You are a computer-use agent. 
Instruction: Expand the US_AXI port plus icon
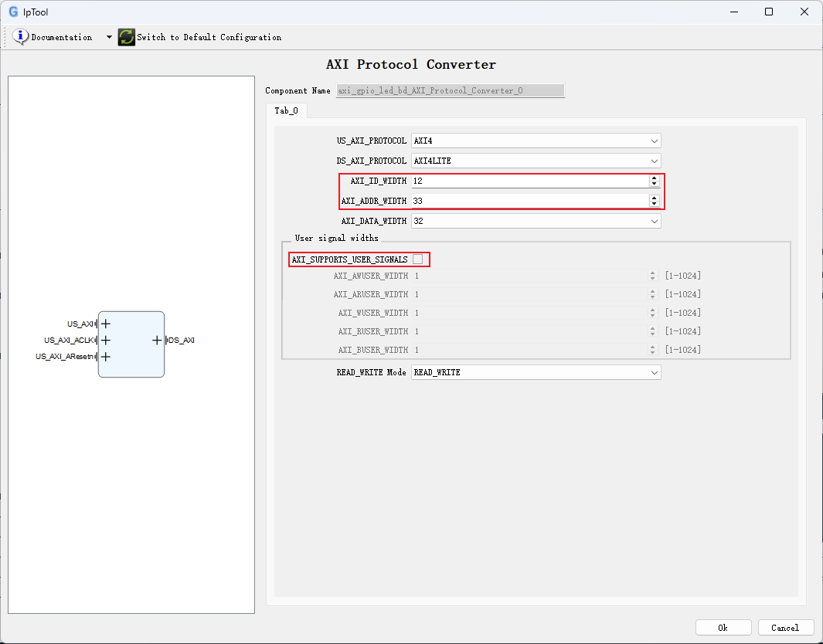[x=106, y=324]
